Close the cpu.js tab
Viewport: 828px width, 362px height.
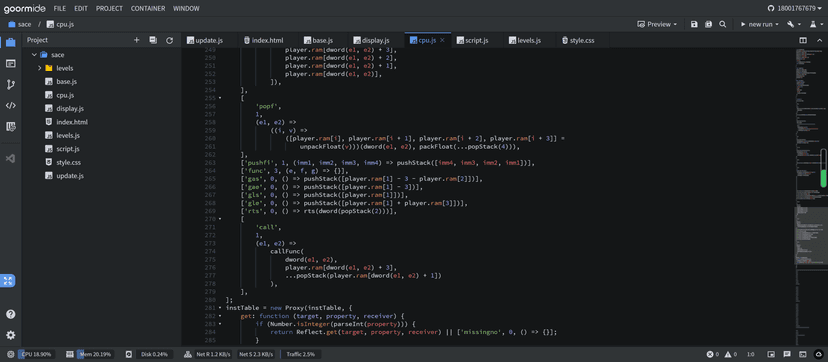pyautogui.click(x=443, y=40)
